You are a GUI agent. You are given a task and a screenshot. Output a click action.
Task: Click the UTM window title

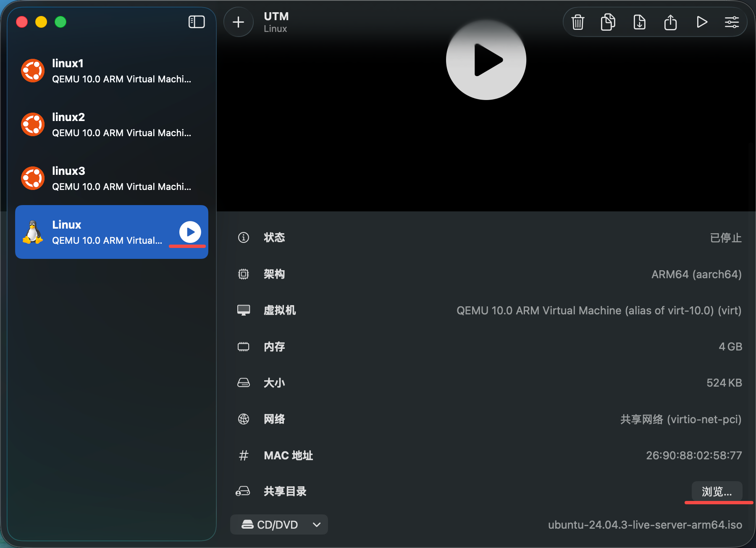pos(276,16)
